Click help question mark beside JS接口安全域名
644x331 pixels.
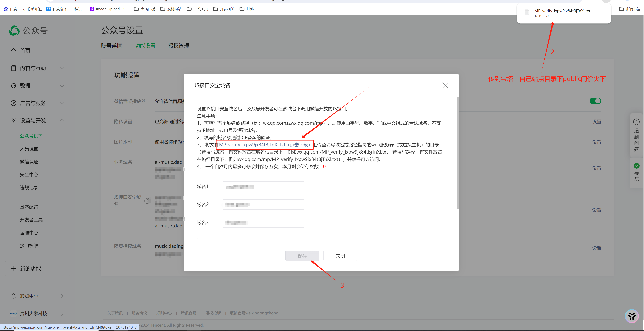147,201
